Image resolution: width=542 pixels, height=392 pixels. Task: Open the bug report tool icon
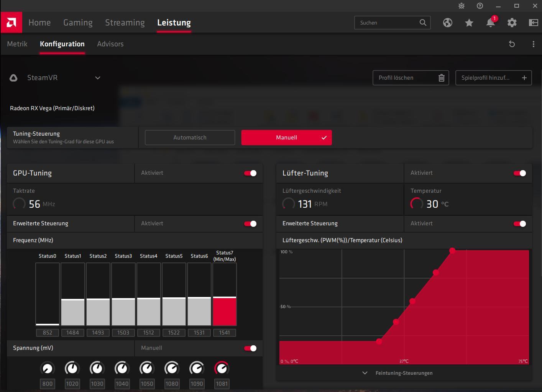pos(462,6)
